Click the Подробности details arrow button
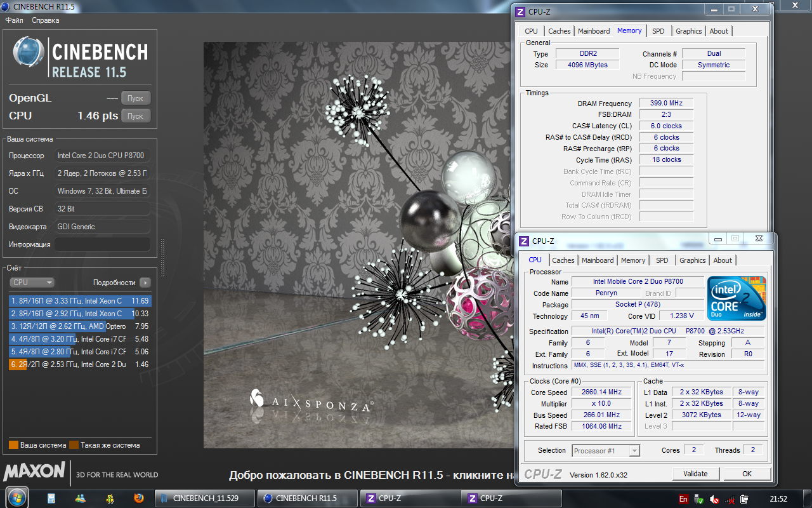Image resolution: width=812 pixels, height=508 pixels. point(145,283)
